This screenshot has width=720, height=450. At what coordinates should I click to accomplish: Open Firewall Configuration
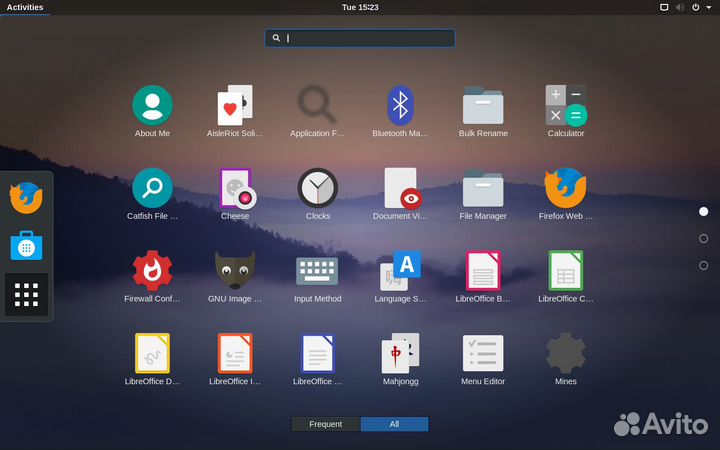point(152,276)
